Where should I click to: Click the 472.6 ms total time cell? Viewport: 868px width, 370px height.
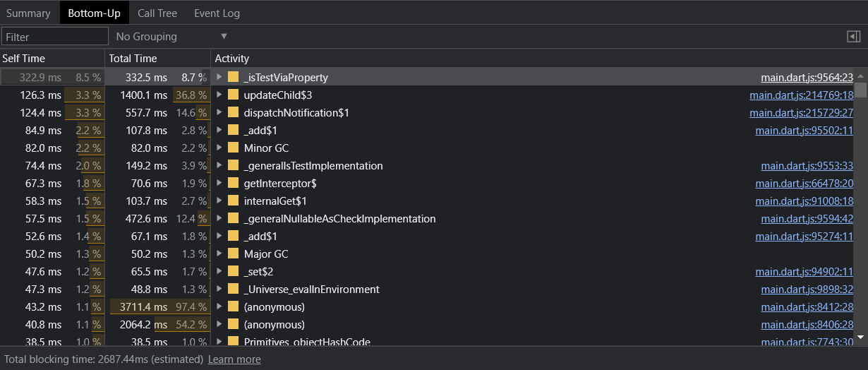(x=158, y=218)
